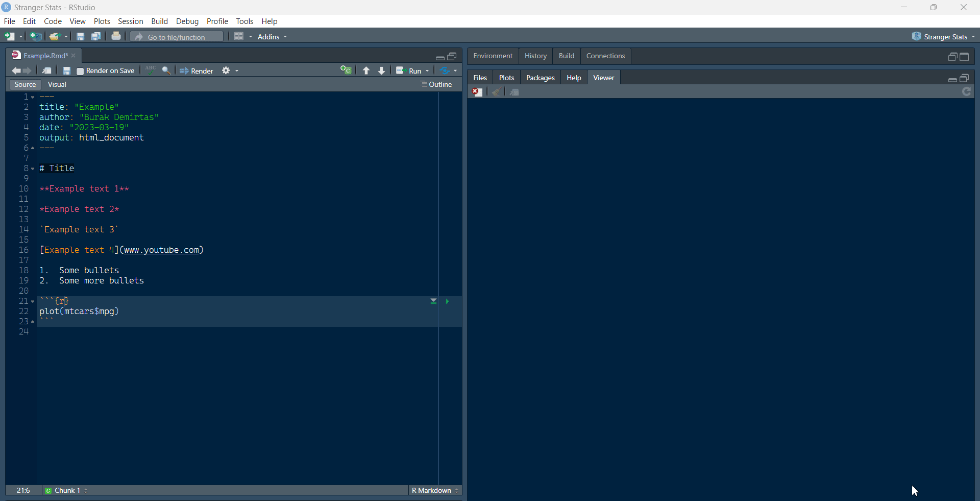Open the Debug menu
This screenshot has width=980, height=501.
tap(187, 21)
